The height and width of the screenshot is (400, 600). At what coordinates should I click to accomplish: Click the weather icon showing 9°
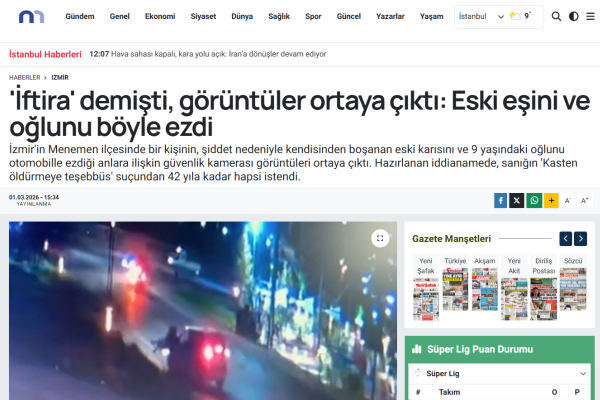(x=515, y=16)
